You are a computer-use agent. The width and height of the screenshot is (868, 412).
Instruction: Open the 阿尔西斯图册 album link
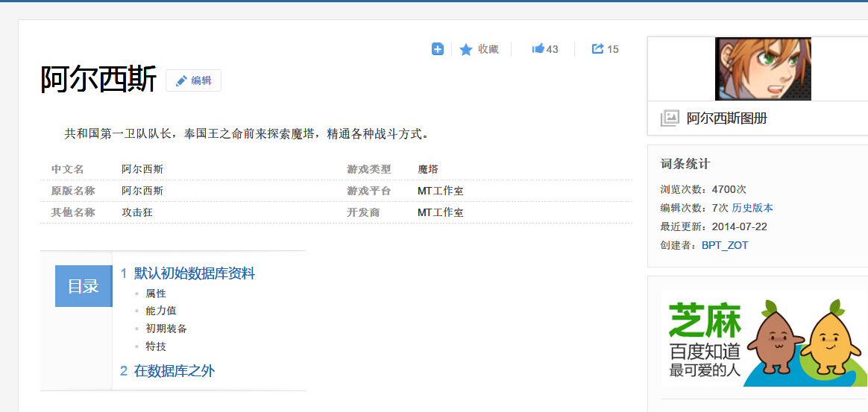pyautogui.click(x=727, y=118)
